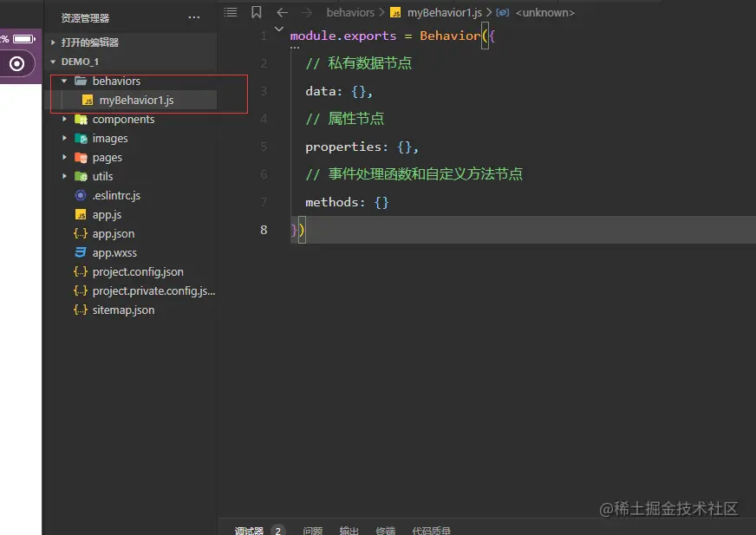This screenshot has height=535, width=756.
Task: Click the utils folder icon
Action: [x=81, y=177]
